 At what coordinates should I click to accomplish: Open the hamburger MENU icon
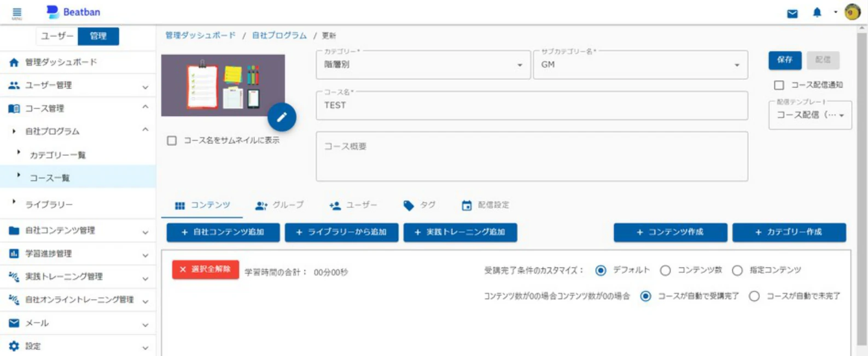click(x=17, y=14)
